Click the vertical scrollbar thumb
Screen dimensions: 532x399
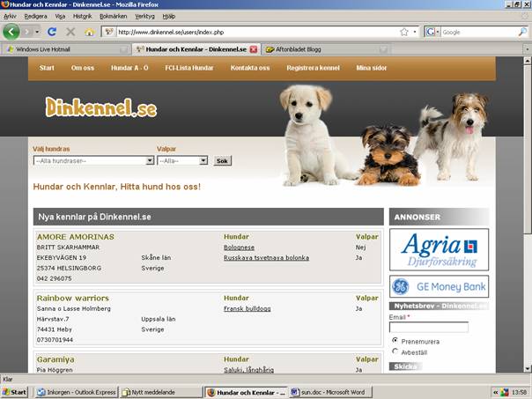[527, 149]
